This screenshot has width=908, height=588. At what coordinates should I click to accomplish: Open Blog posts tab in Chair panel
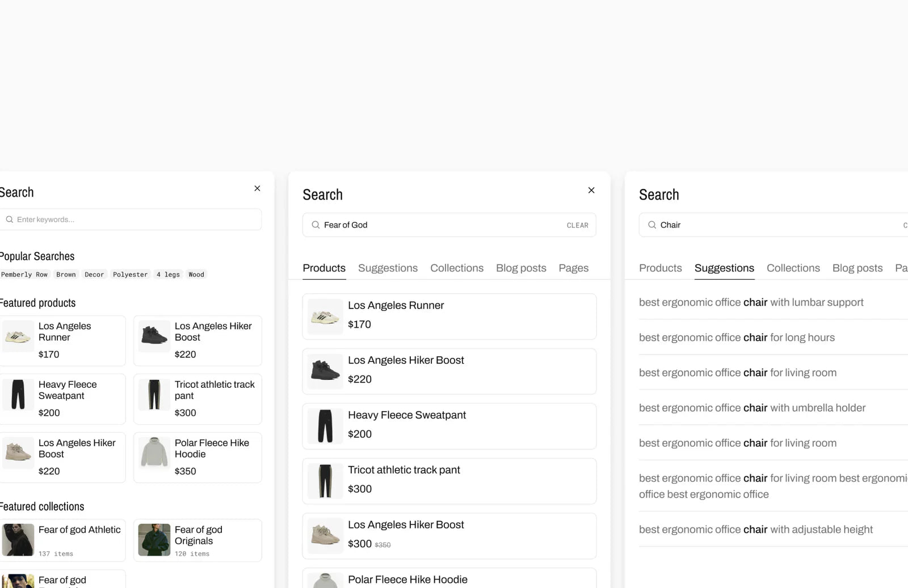point(857,268)
